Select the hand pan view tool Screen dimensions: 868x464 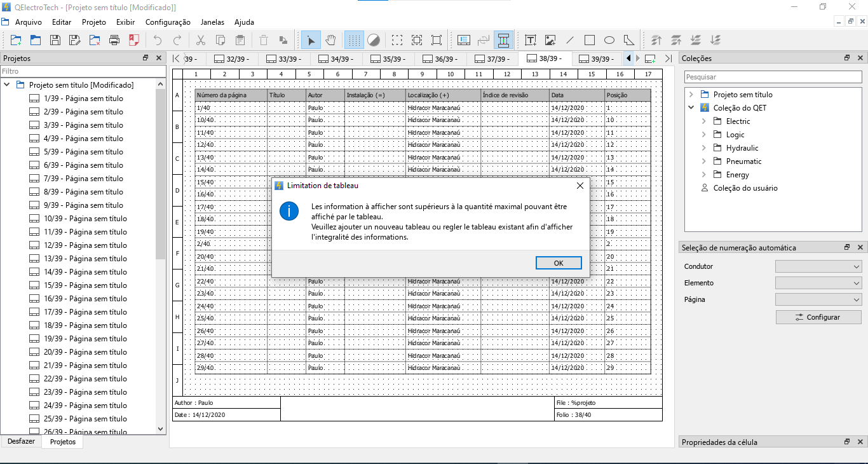330,40
